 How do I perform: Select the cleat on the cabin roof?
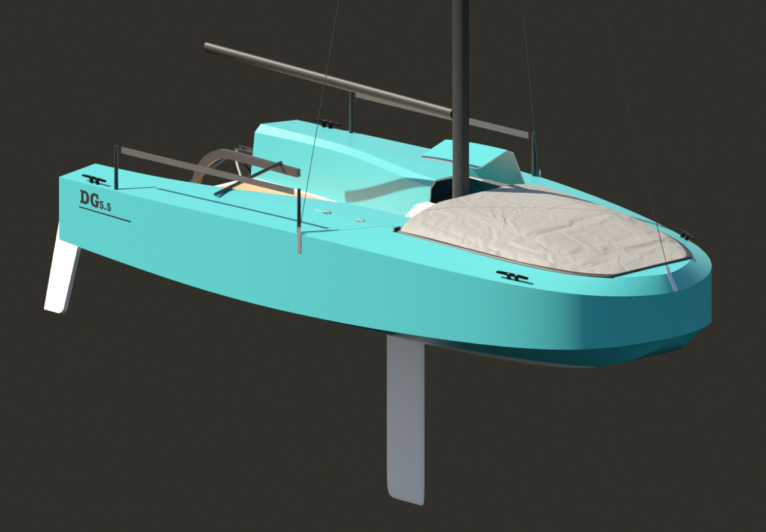click(326, 124)
